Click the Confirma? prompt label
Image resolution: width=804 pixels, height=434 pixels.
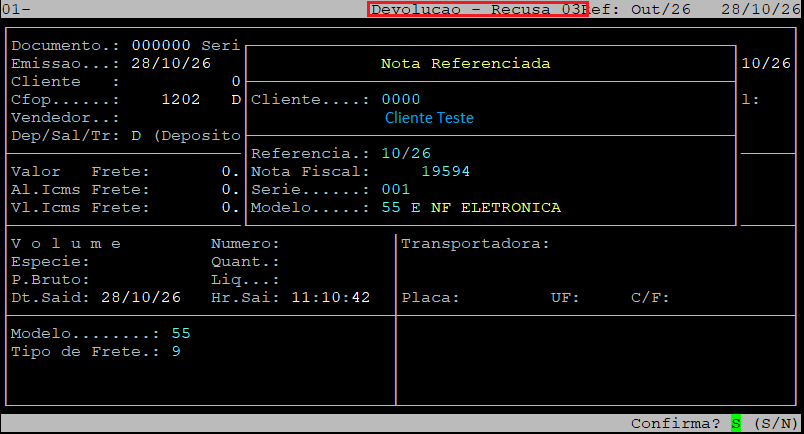coord(675,423)
